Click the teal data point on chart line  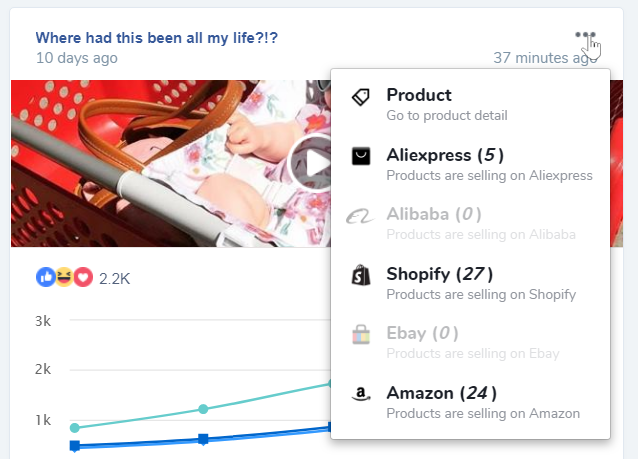pyautogui.click(x=203, y=409)
